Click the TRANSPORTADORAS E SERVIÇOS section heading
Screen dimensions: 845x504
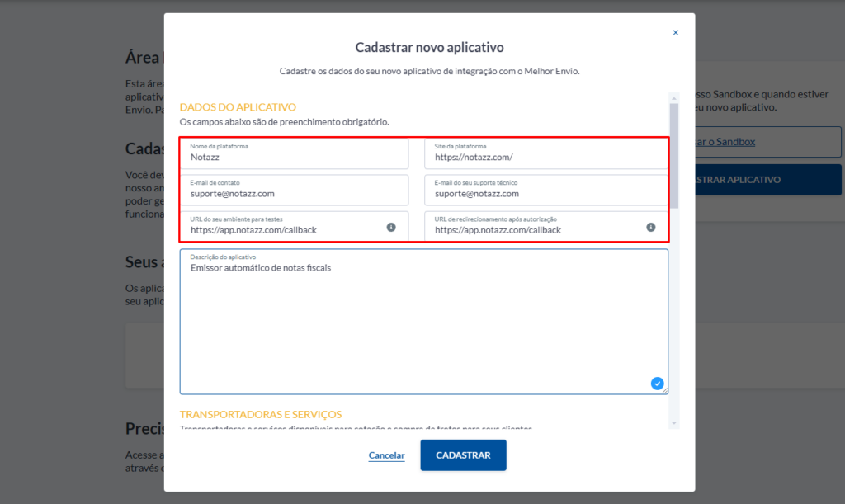pyautogui.click(x=261, y=414)
